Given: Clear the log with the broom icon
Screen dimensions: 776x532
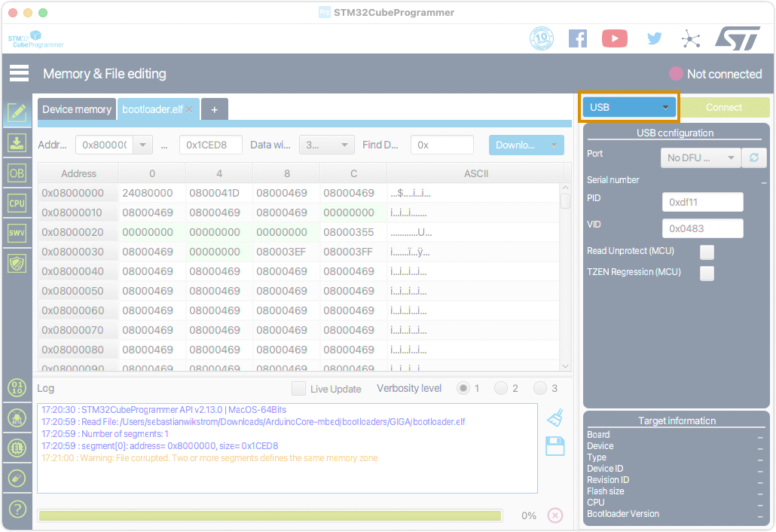Looking at the screenshot, I should point(555,417).
